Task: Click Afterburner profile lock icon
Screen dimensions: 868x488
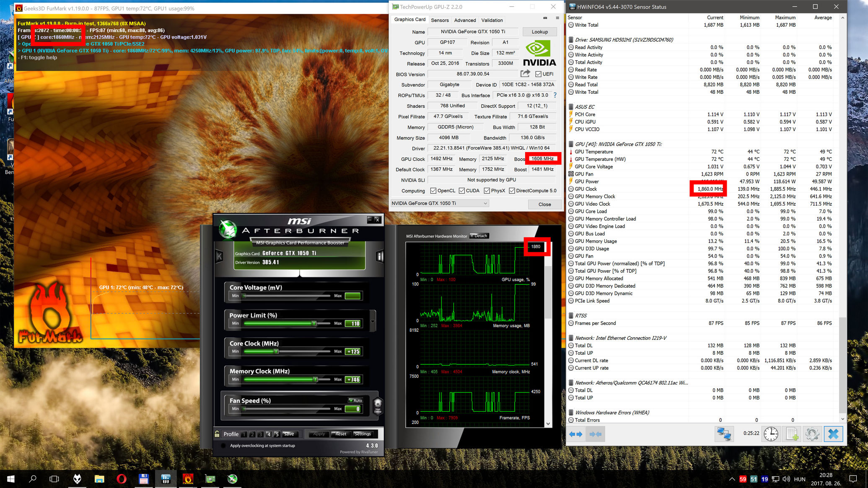Action: pyautogui.click(x=217, y=434)
